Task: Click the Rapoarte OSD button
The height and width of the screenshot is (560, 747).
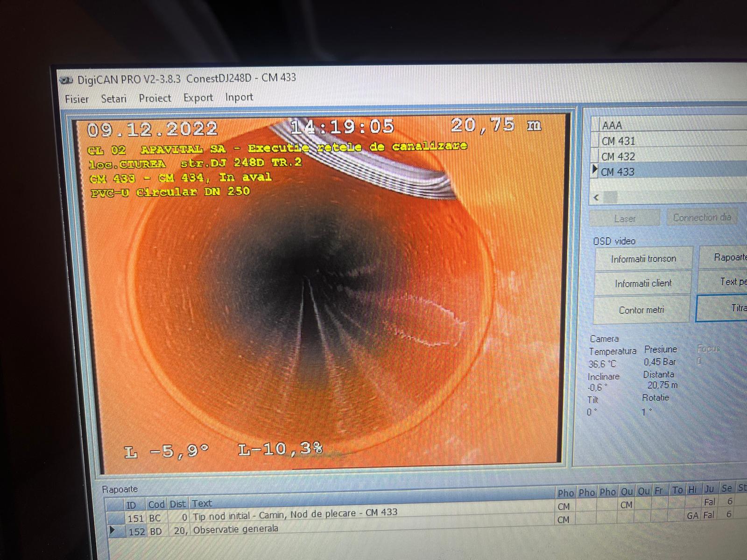Action: pos(724,257)
